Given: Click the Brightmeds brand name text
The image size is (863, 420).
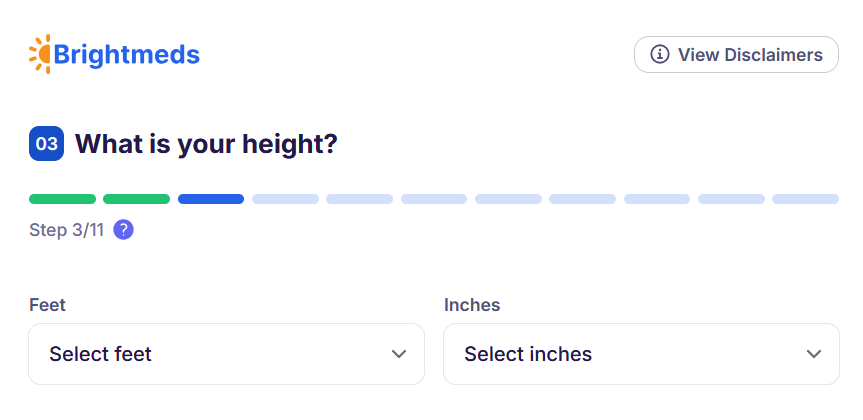Looking at the screenshot, I should tap(127, 54).
